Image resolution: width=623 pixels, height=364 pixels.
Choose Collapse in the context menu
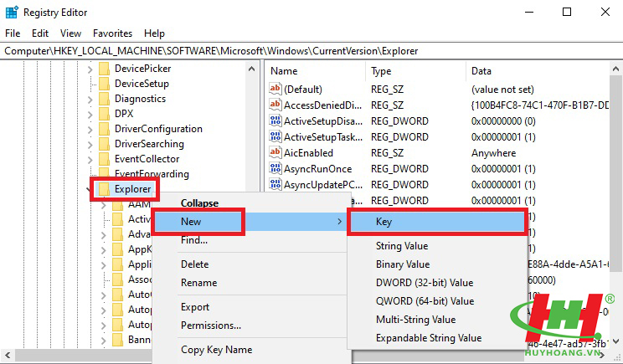pyautogui.click(x=251, y=203)
